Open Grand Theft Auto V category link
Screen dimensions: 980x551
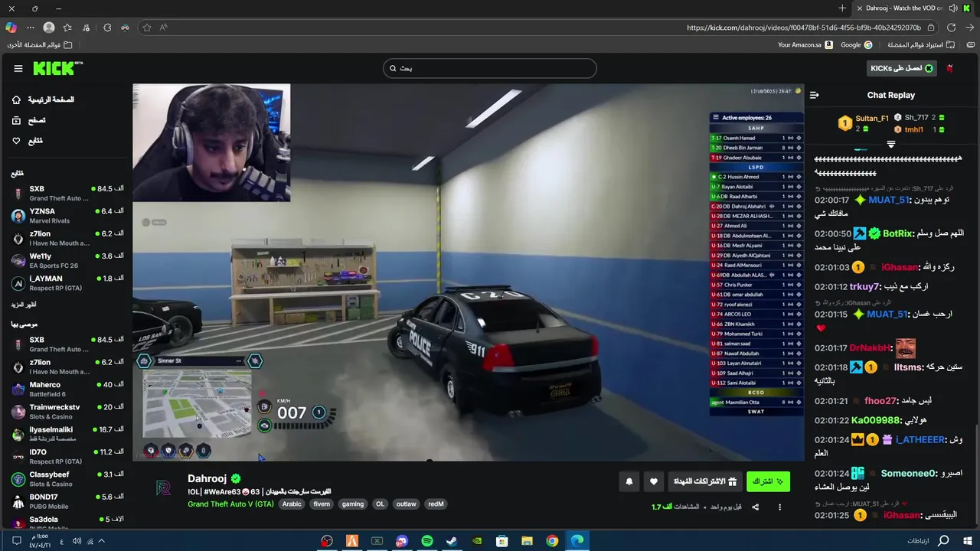pos(230,504)
